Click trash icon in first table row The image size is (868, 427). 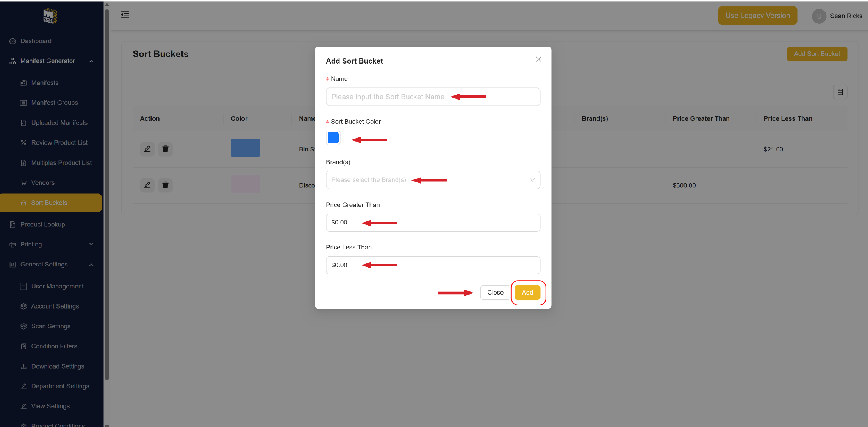click(165, 149)
